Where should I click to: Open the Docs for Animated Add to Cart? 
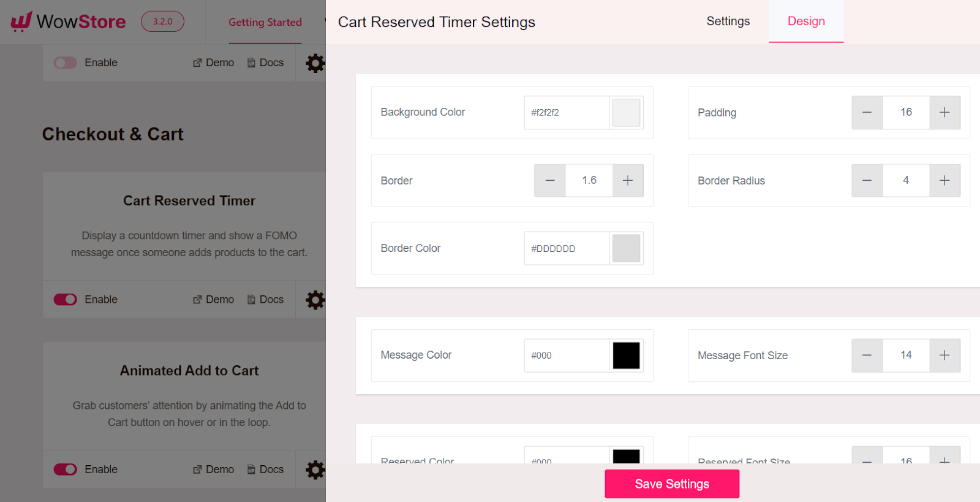point(265,470)
